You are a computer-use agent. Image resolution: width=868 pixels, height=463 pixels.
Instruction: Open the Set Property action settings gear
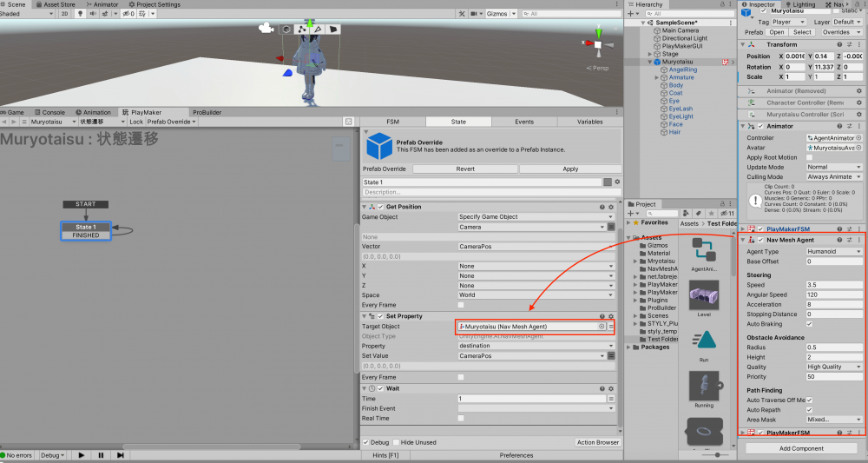(x=611, y=316)
